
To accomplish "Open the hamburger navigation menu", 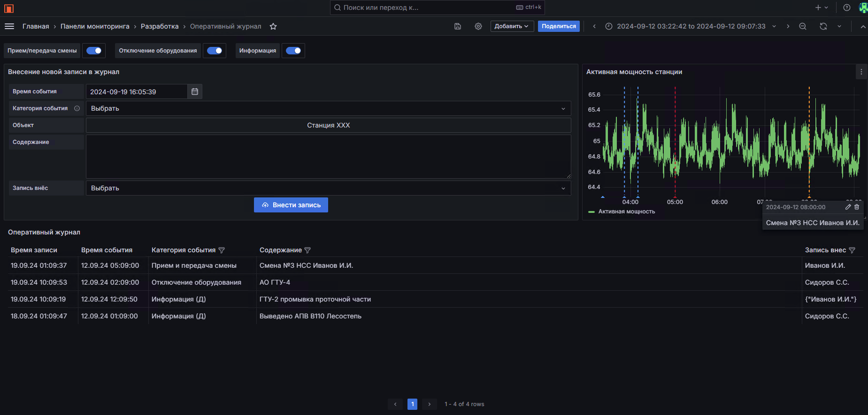I will (x=9, y=26).
